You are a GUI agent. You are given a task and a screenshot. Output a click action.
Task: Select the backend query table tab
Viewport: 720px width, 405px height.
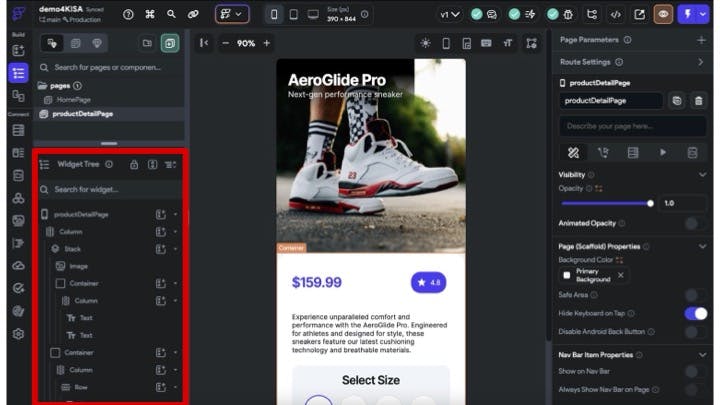[x=633, y=152]
